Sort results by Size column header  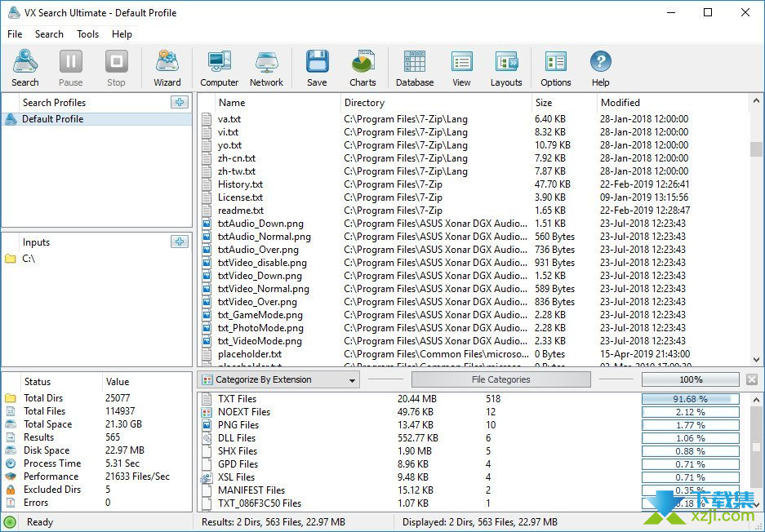coord(564,102)
